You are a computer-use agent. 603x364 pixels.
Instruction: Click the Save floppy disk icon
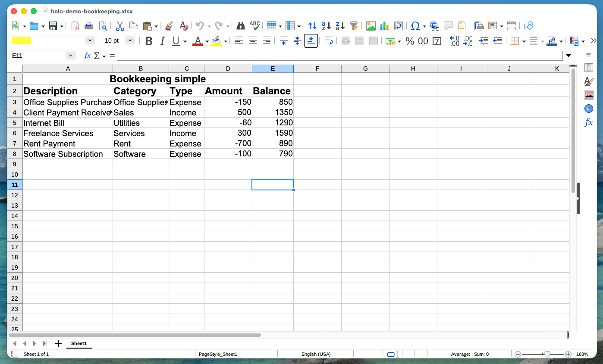coord(53,26)
